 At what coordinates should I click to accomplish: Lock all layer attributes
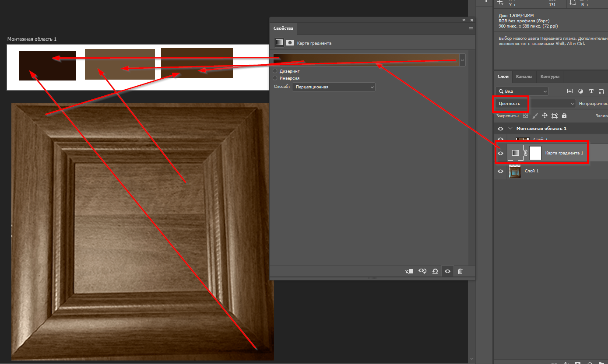(x=564, y=116)
